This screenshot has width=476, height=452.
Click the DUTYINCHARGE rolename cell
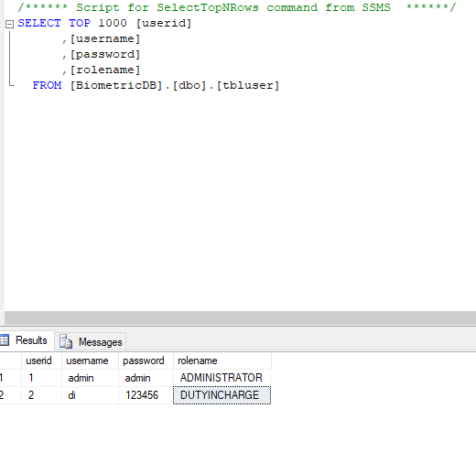[x=222, y=395]
